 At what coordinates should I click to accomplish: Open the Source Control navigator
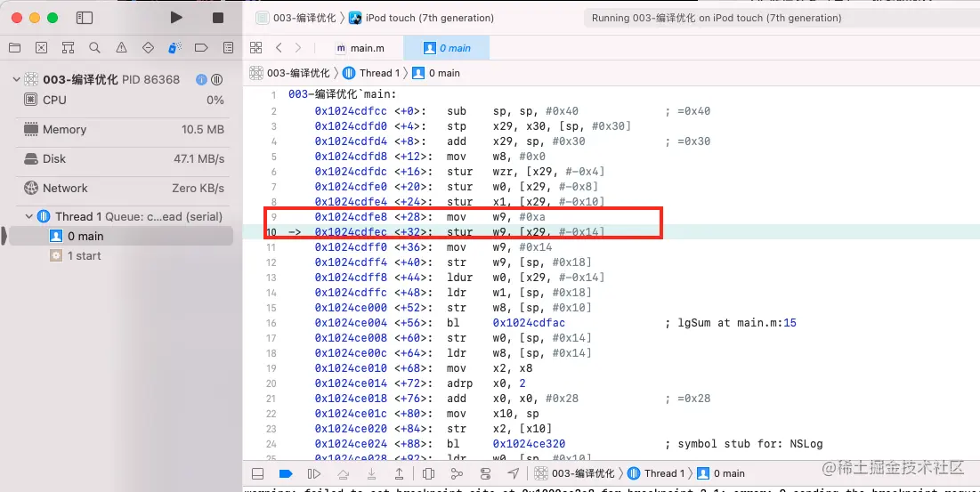41,47
